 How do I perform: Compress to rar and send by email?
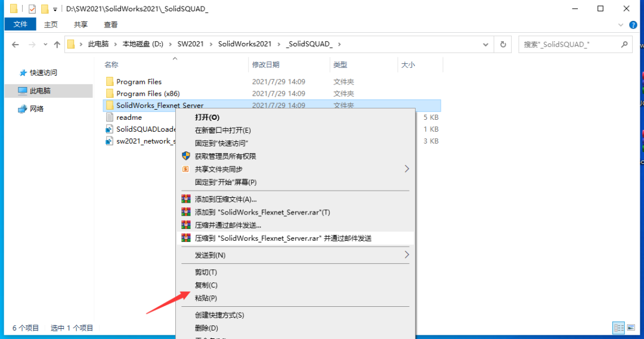pyautogui.click(x=295, y=238)
